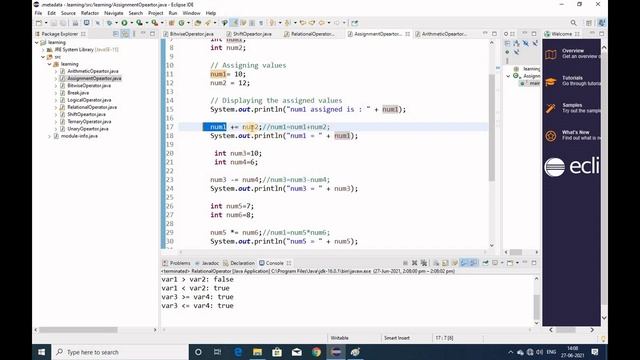The width and height of the screenshot is (640, 360).
Task: Collapse the learning project tree node
Action: (37, 42)
